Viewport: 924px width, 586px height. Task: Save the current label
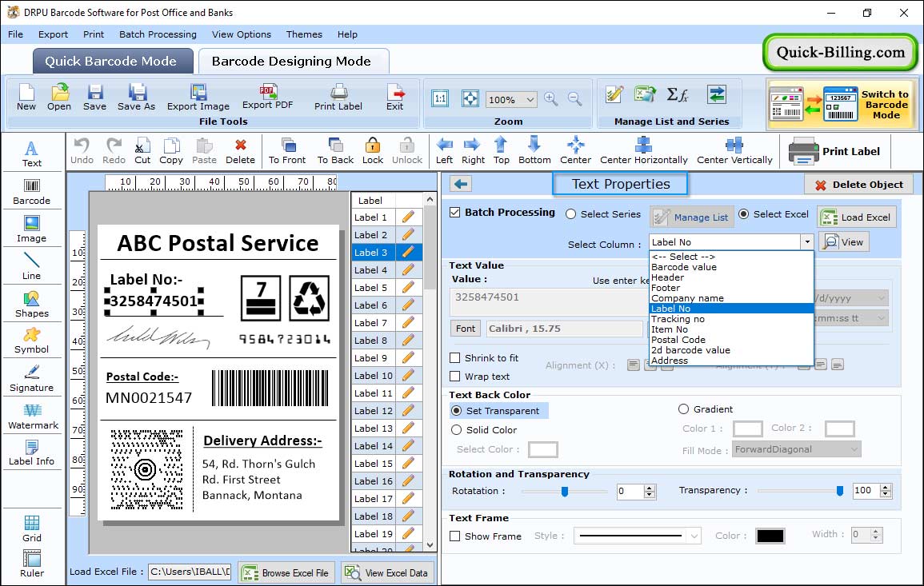coord(95,98)
